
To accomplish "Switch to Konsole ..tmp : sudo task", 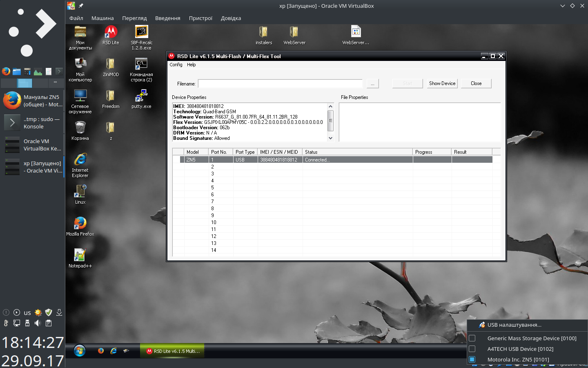I will pyautogui.click(x=33, y=123).
